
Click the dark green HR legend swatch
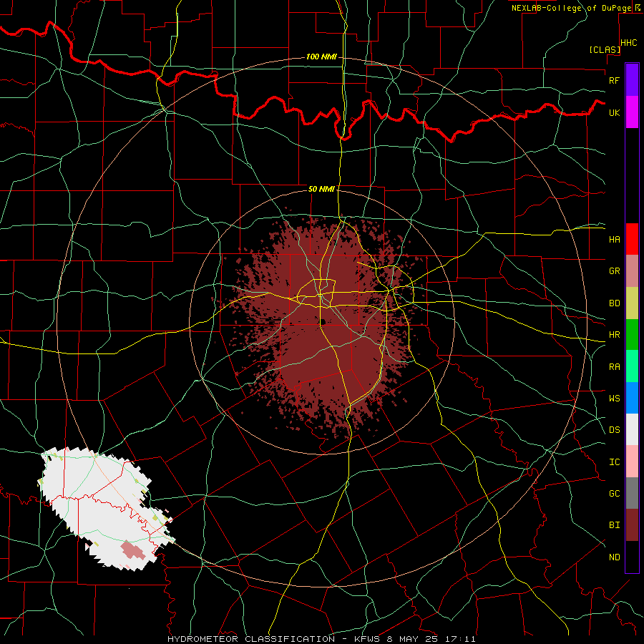632,335
